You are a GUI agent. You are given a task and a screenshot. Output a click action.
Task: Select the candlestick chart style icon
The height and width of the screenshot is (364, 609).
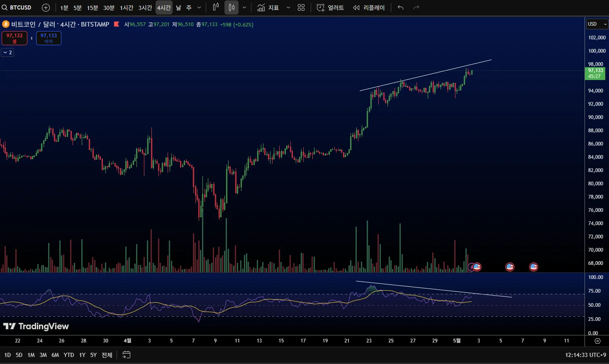tap(231, 7)
